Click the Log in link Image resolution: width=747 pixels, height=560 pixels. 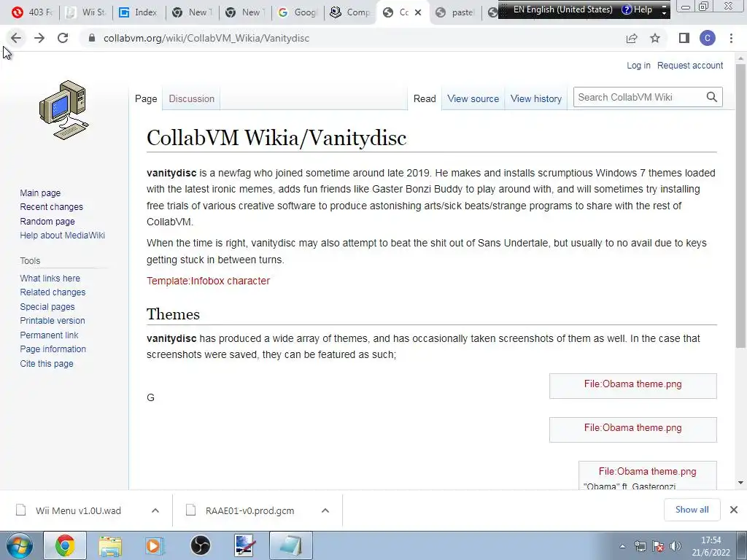[638, 65]
